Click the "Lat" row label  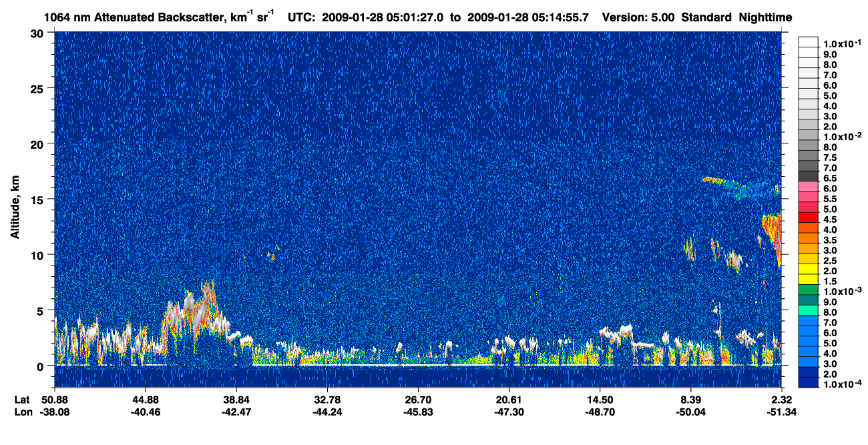point(22,399)
